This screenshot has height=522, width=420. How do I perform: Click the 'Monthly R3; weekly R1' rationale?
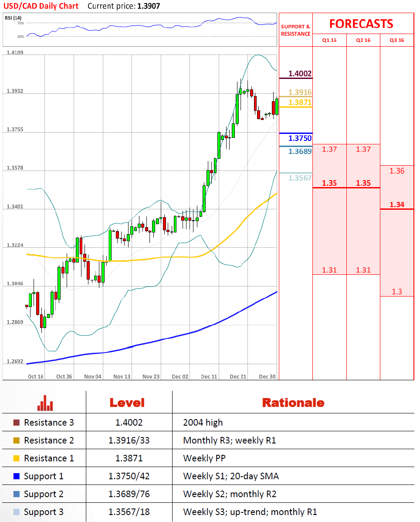[230, 440]
